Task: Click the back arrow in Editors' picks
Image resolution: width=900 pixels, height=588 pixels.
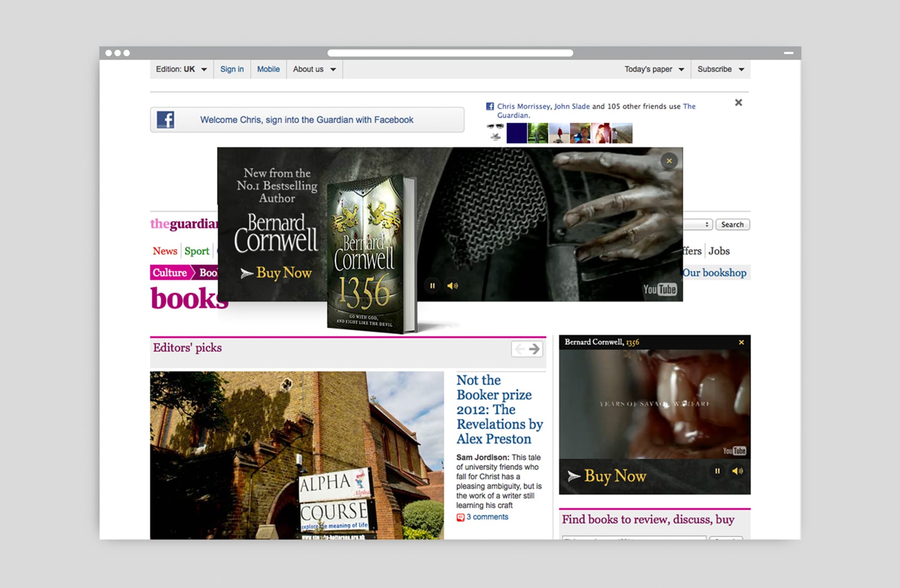Action: [520, 349]
